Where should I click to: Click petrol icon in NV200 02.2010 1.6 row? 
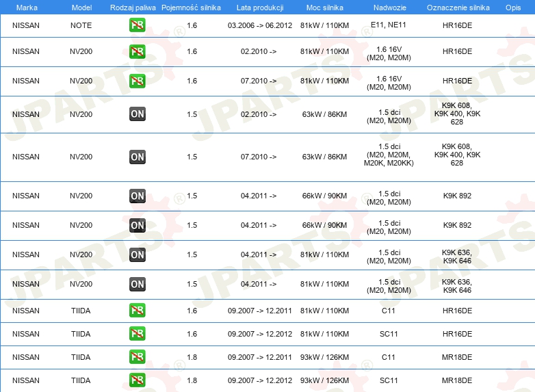pyautogui.click(x=137, y=51)
